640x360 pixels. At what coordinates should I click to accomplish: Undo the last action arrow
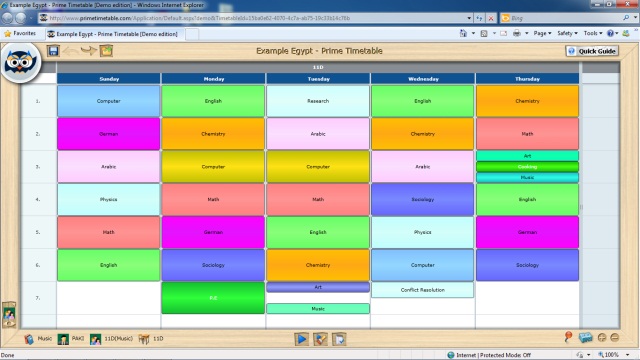(71, 51)
